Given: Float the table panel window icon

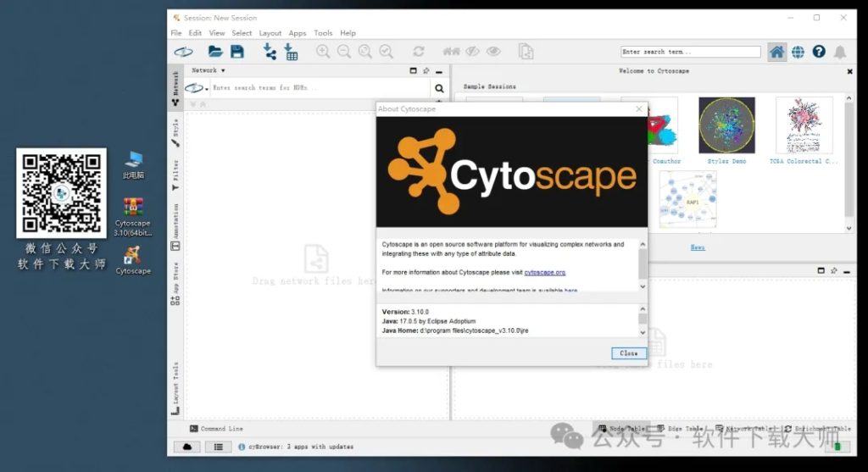Looking at the screenshot, I should pos(821,270).
